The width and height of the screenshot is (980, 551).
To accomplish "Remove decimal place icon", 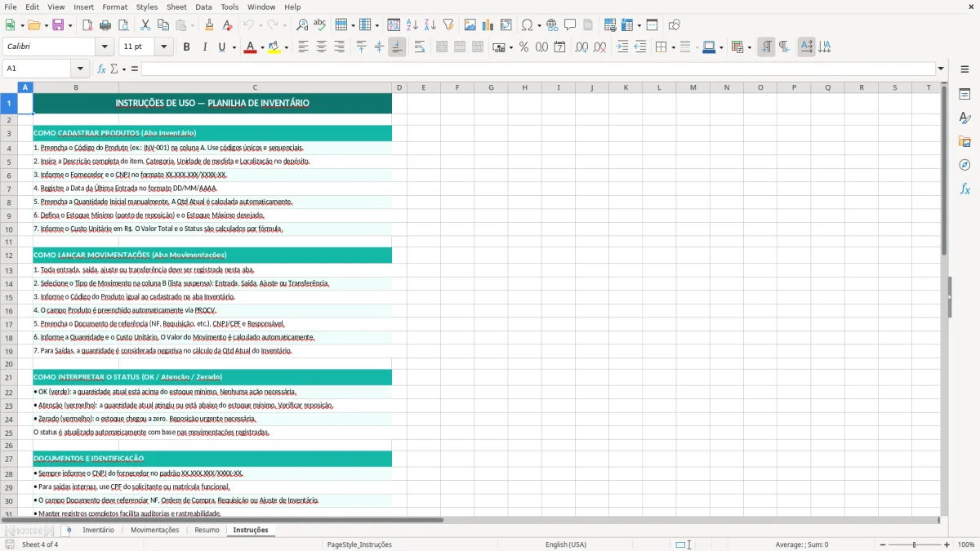I will click(599, 47).
